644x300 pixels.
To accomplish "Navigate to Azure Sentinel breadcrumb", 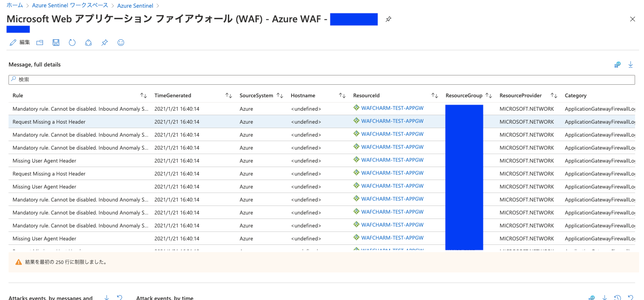I will (x=135, y=5).
